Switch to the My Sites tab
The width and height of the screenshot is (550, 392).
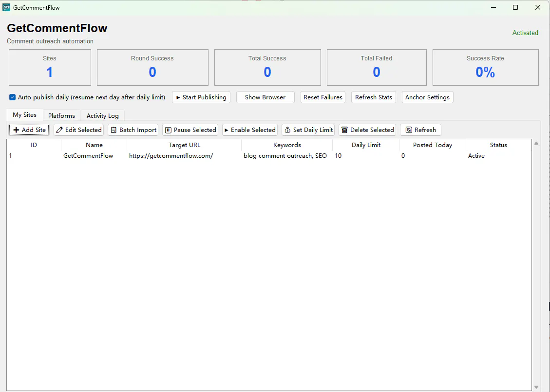(24, 114)
